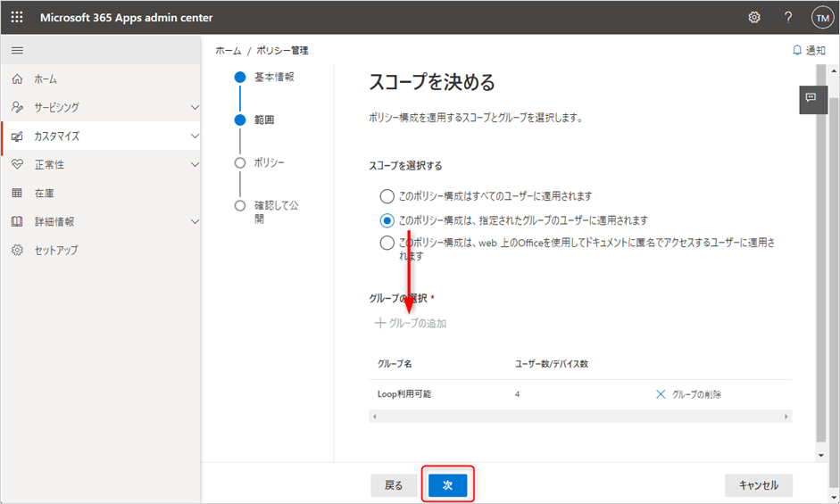Expand the サービシング chevron

click(195, 107)
